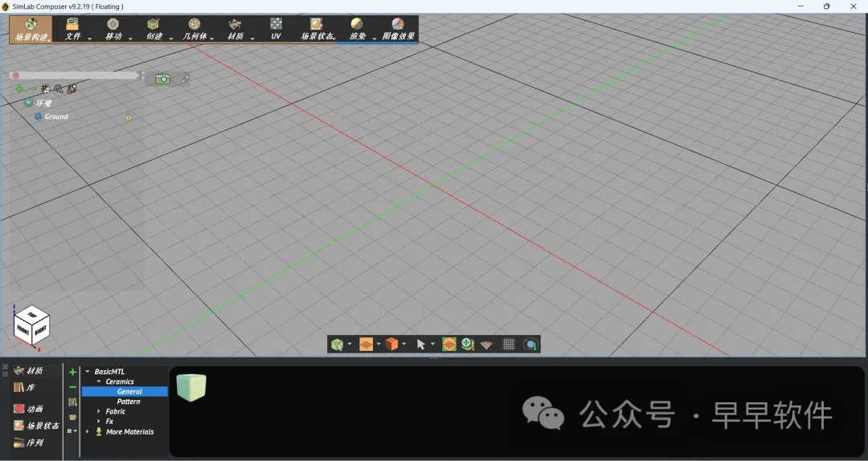The width and height of the screenshot is (868, 461).
Task: Open dropdown next to arrow pointer tool
Action: pos(433,345)
